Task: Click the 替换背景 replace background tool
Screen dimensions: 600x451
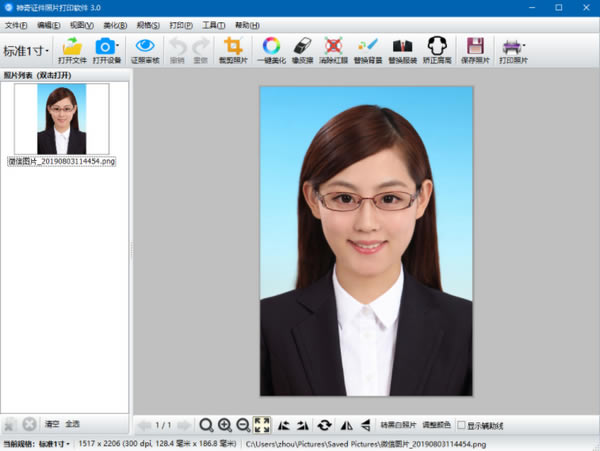Action: (367, 46)
